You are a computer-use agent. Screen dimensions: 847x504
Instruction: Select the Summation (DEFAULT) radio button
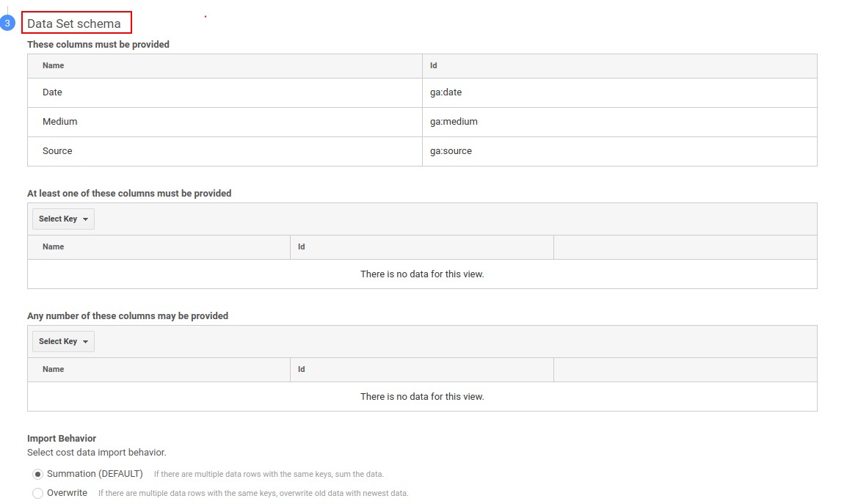[x=38, y=475]
